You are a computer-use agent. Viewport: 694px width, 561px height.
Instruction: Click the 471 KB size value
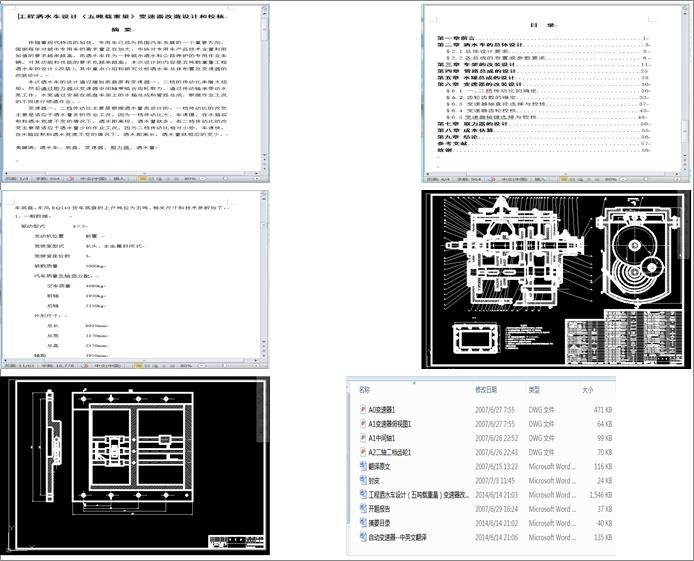[603, 410]
